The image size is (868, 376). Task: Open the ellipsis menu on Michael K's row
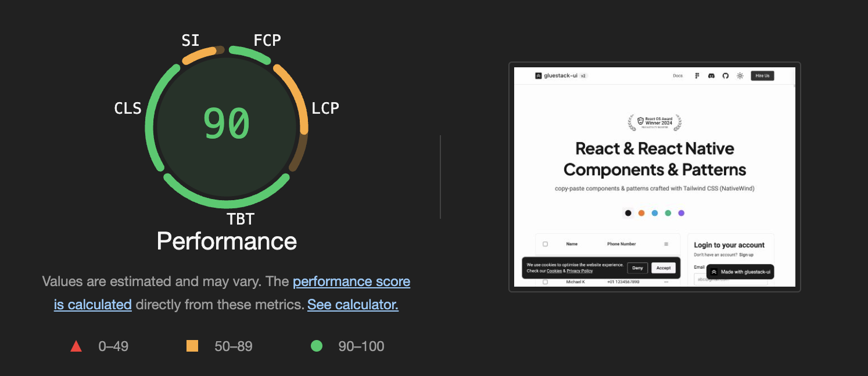[666, 281]
